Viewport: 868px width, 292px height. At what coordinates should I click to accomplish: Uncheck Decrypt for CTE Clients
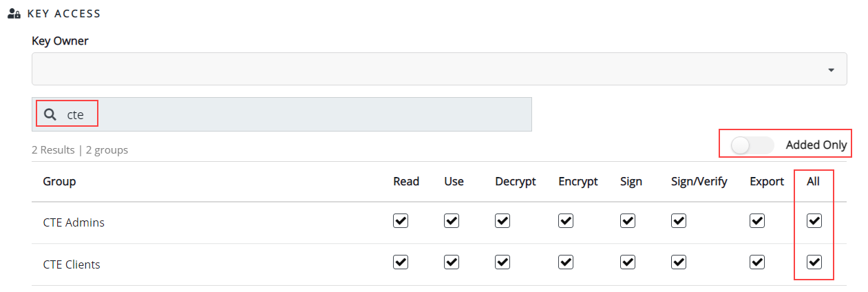point(502,262)
